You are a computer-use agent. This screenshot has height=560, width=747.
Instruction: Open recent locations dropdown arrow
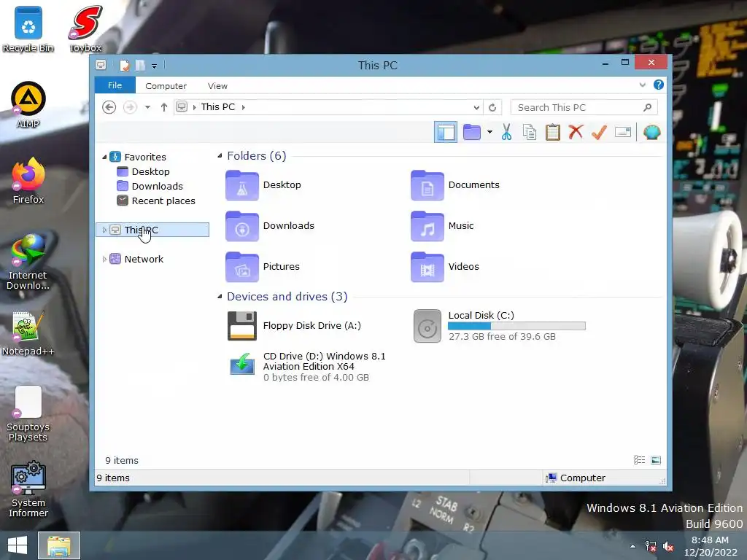coord(147,107)
